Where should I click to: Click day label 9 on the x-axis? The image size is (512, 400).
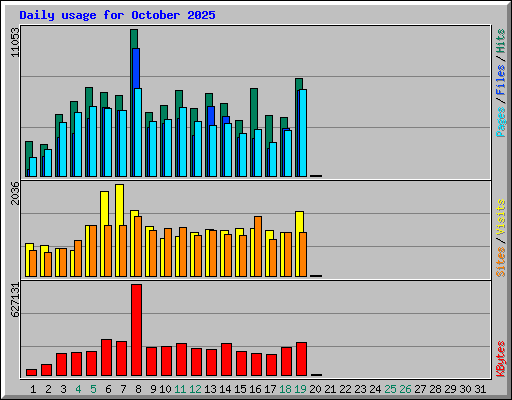pos(153,389)
